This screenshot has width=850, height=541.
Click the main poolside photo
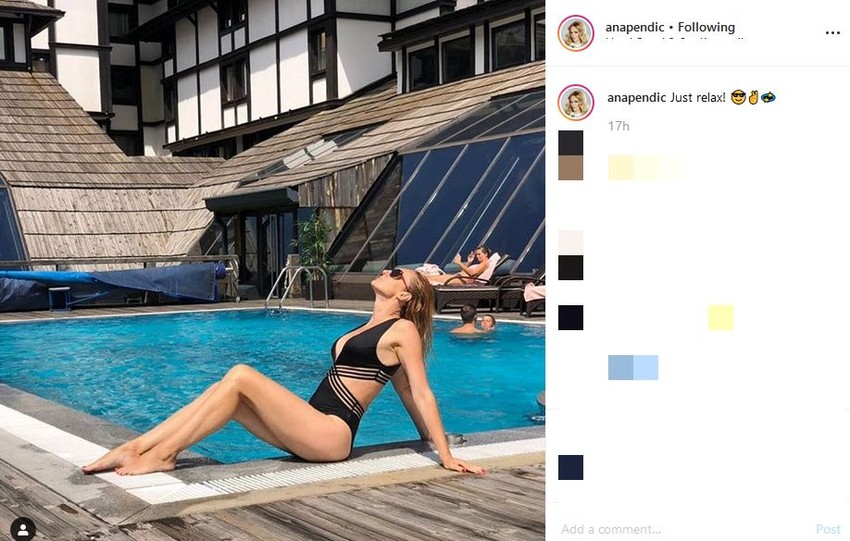coord(272,270)
